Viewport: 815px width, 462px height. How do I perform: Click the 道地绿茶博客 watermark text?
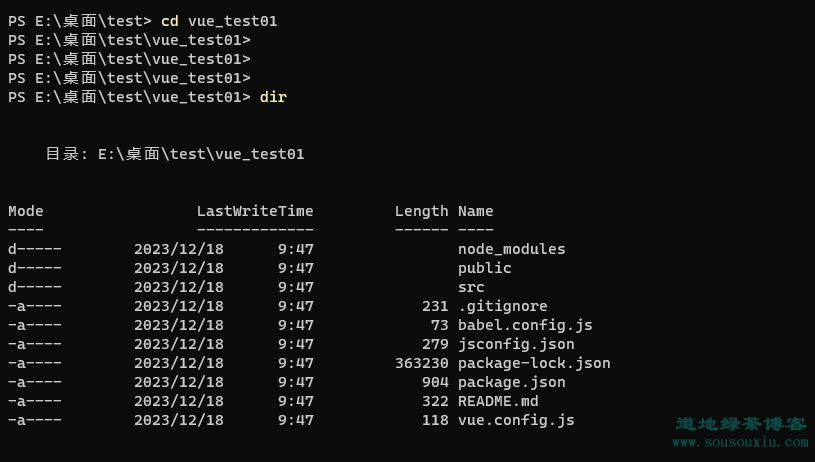click(x=741, y=424)
